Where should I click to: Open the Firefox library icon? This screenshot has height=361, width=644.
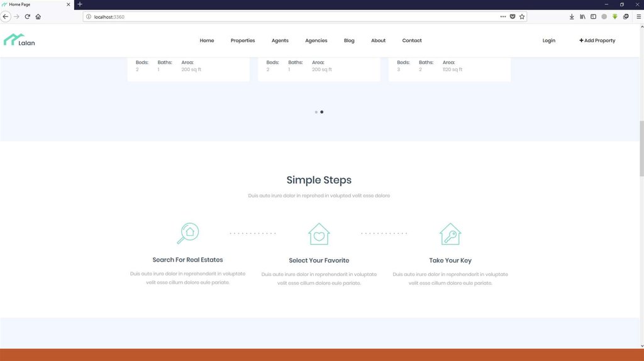point(582,16)
